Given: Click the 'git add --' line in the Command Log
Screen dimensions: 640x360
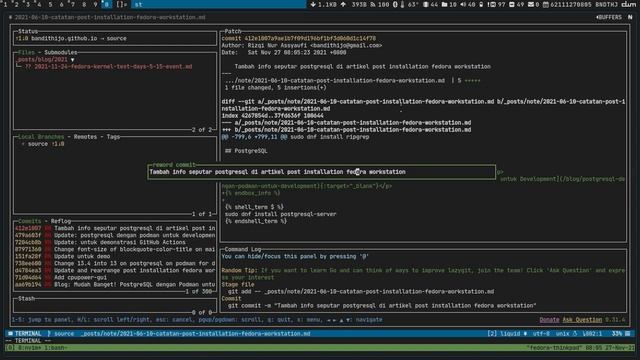Looking at the screenshot, I should (361, 291).
